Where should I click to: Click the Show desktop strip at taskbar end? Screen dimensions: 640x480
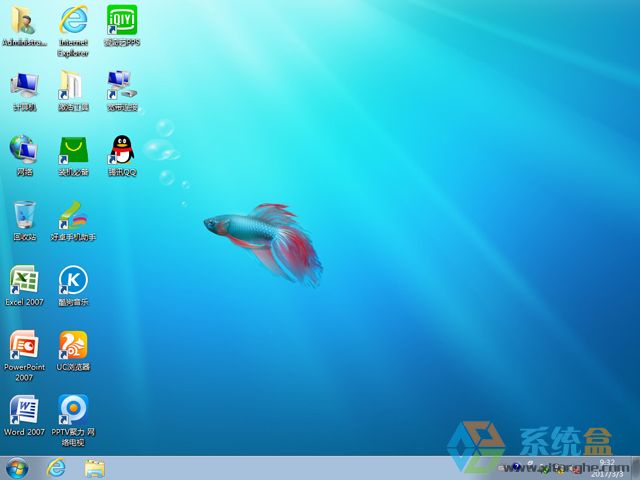pyautogui.click(x=636, y=468)
